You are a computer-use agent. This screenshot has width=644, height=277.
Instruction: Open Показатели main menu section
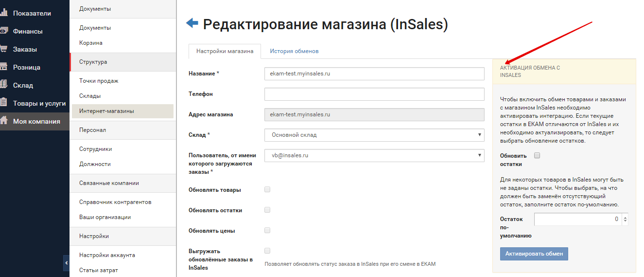(x=32, y=13)
